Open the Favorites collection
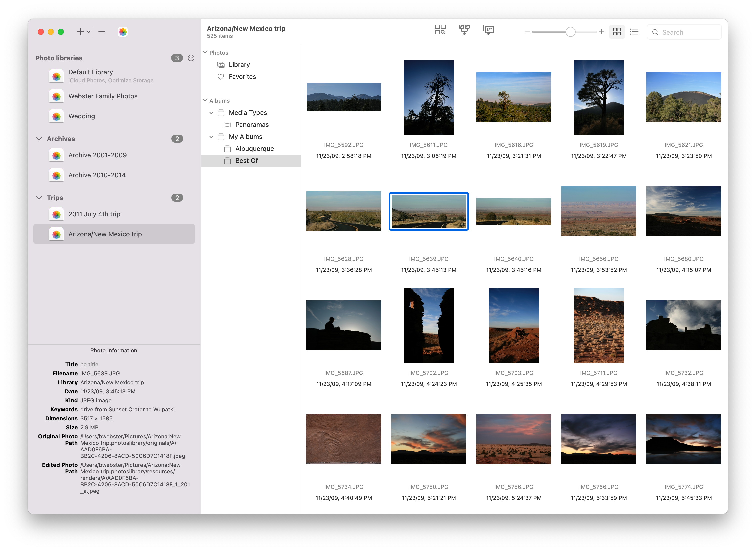The width and height of the screenshot is (756, 551). (242, 77)
